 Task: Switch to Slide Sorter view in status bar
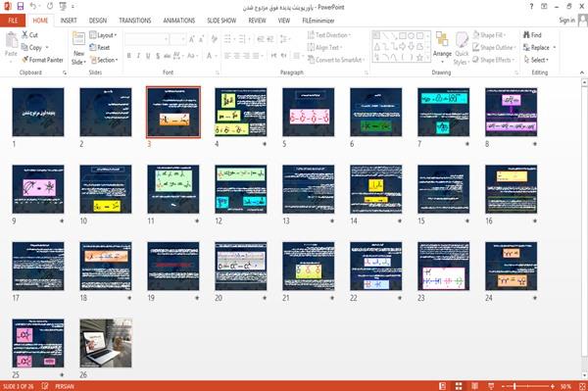(459, 386)
